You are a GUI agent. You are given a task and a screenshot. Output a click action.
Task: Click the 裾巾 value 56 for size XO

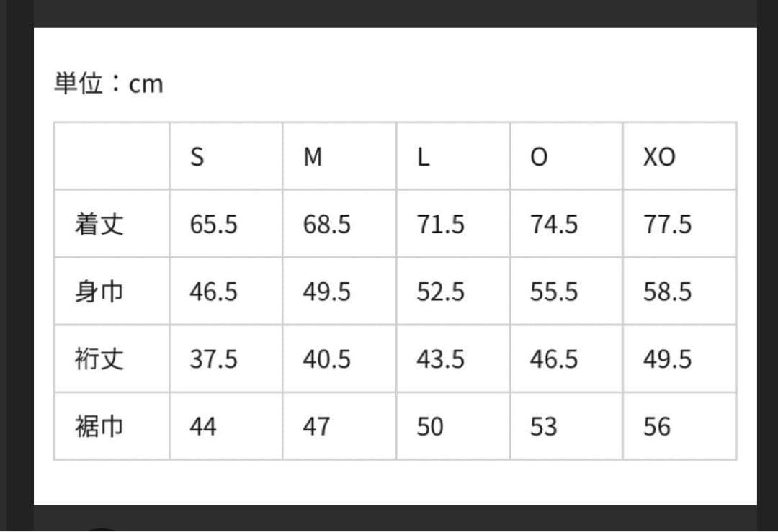(x=657, y=427)
